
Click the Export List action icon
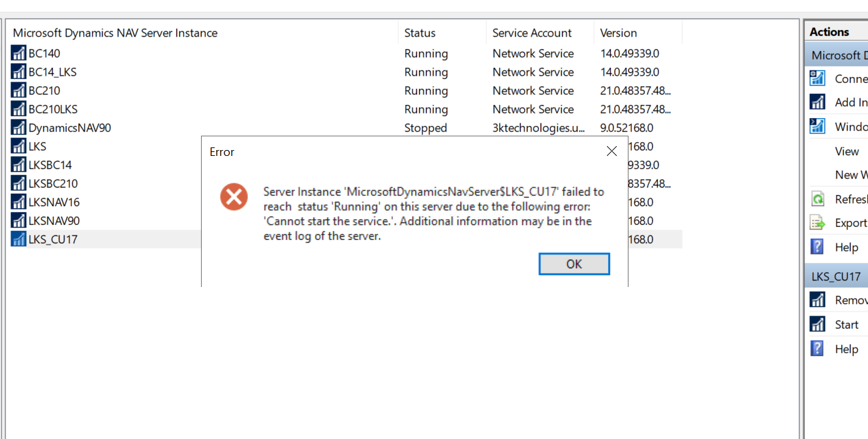pos(817,223)
